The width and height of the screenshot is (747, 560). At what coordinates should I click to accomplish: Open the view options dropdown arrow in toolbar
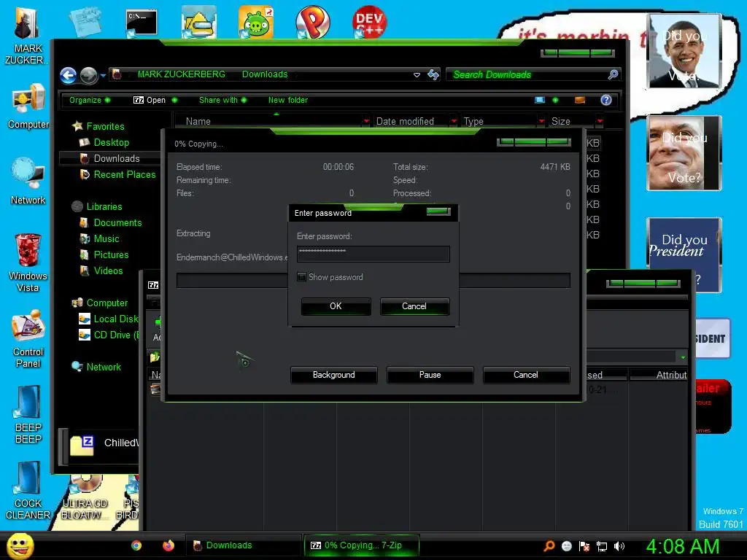point(555,100)
